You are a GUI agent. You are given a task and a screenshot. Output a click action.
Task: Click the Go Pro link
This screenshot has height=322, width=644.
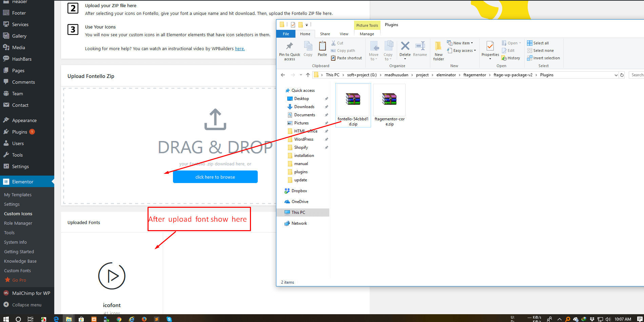click(x=15, y=280)
